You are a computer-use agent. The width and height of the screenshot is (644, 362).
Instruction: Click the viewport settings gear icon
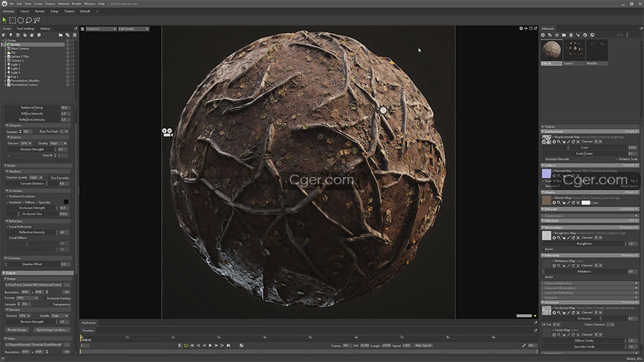tap(521, 29)
